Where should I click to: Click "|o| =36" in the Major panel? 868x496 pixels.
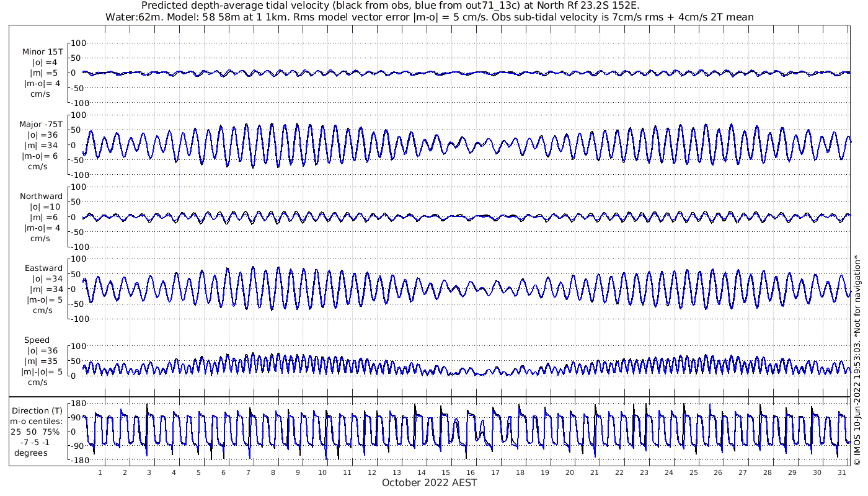(x=42, y=135)
